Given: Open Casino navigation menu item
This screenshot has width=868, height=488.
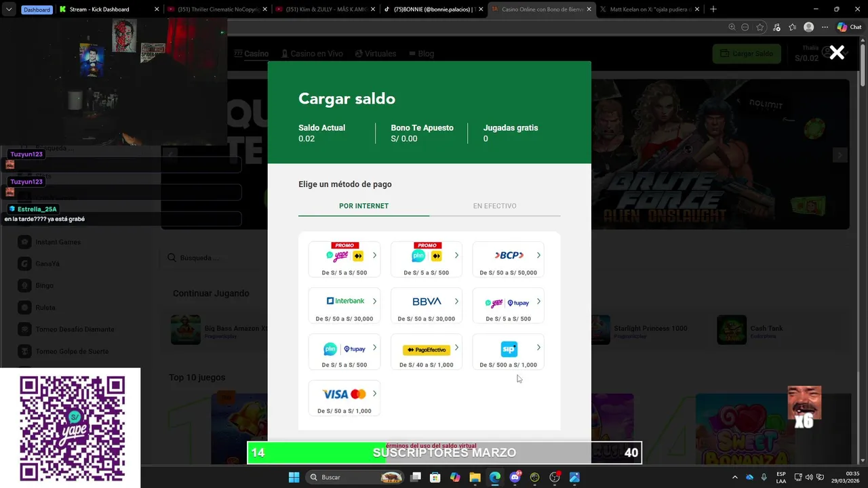Looking at the screenshot, I should [x=252, y=54].
